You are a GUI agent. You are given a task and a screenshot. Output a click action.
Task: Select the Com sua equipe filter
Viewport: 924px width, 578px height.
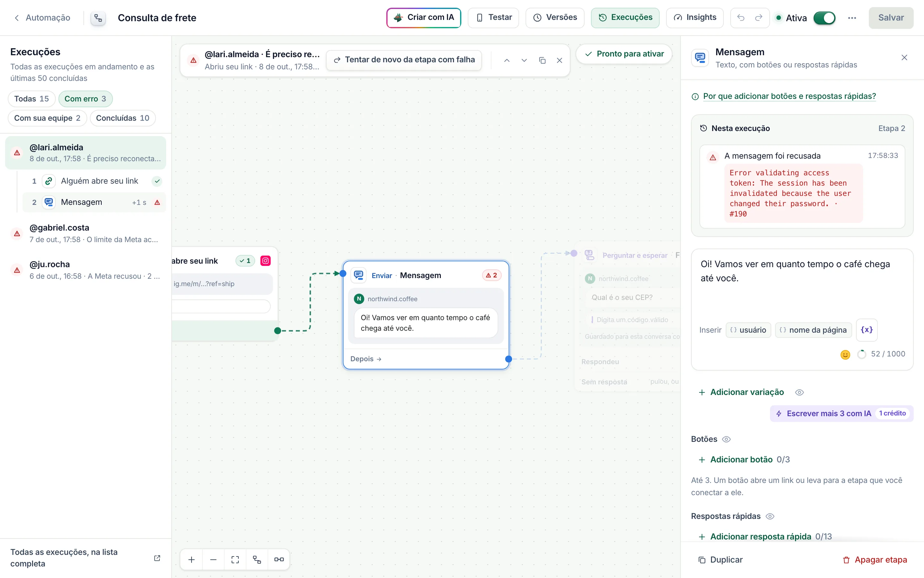(x=47, y=118)
